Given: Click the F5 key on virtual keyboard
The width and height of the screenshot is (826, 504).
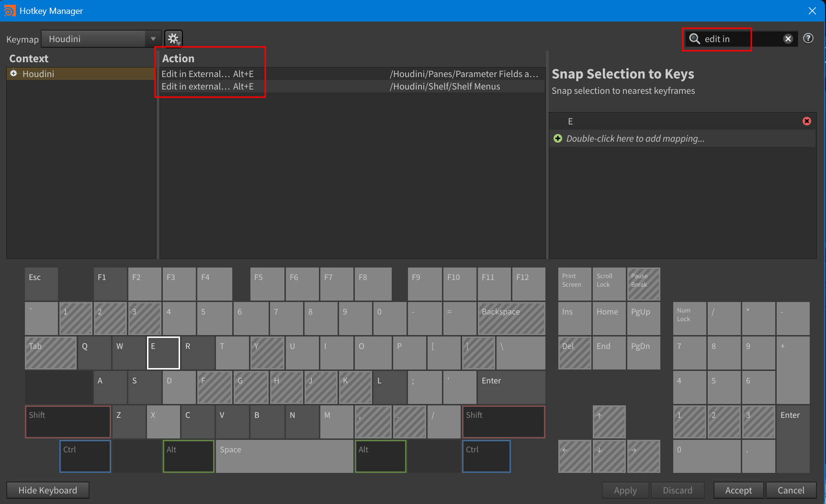Looking at the screenshot, I should point(267,284).
